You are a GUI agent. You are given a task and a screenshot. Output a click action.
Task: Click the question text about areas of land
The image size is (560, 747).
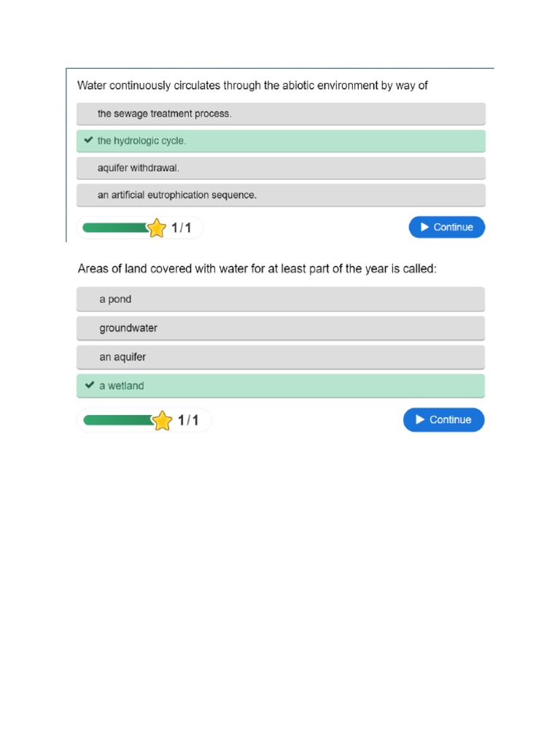click(257, 269)
